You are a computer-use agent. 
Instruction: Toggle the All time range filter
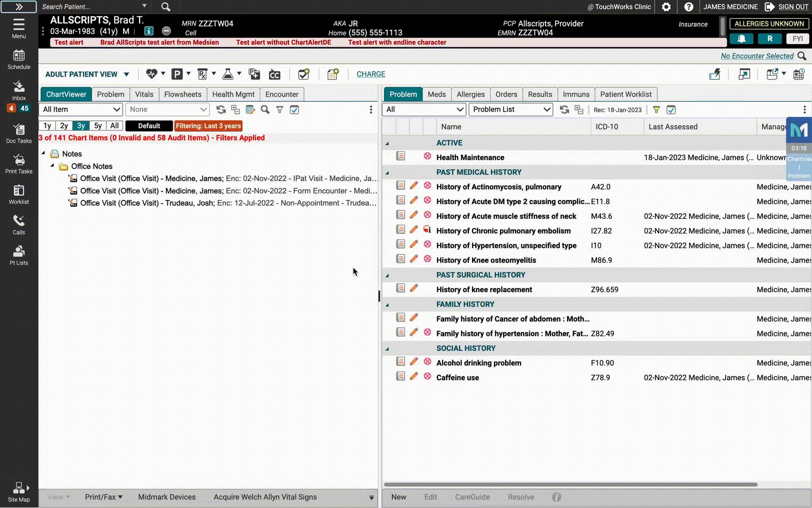pos(114,126)
